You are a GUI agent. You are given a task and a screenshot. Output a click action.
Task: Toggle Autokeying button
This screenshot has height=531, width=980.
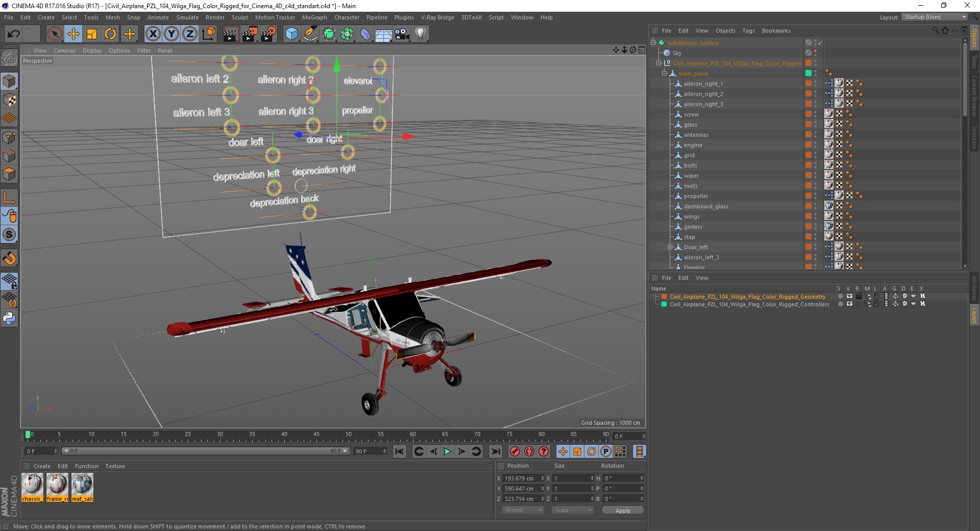[529, 451]
